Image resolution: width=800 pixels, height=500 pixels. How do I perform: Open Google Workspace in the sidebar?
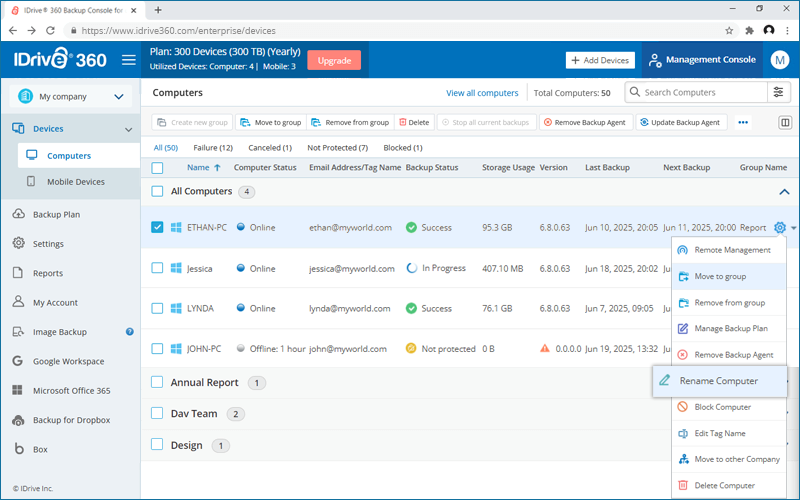click(x=70, y=361)
